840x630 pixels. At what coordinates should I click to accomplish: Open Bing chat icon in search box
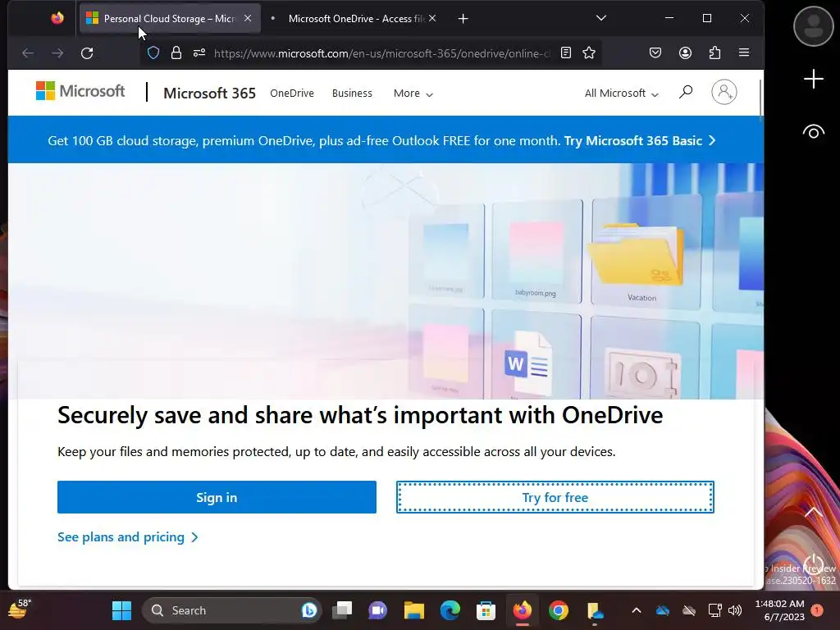tap(308, 610)
